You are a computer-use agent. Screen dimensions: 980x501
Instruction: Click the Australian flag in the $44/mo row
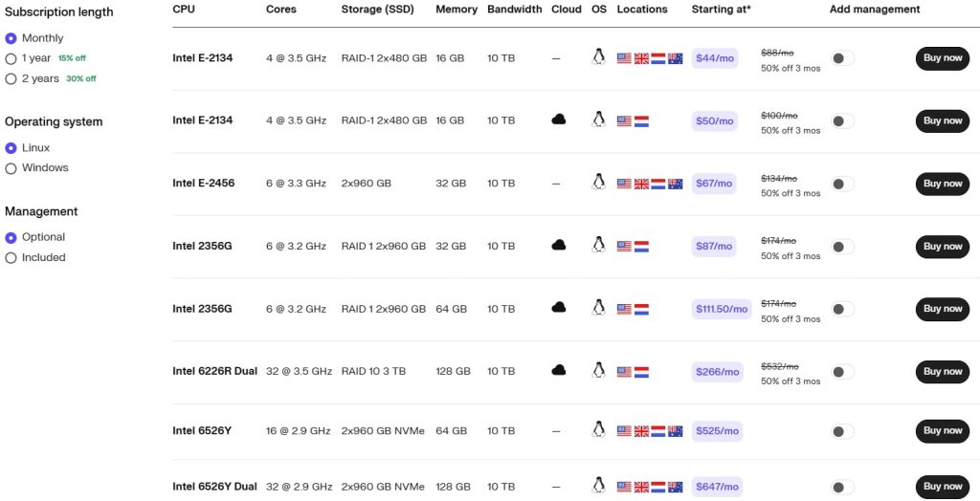[675, 58]
